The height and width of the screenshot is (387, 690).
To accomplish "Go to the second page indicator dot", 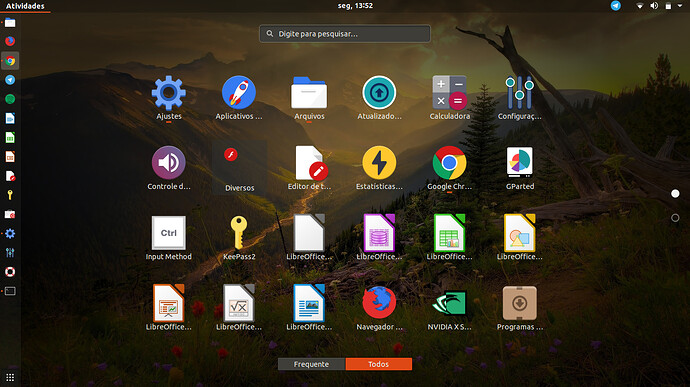I will pyautogui.click(x=675, y=218).
